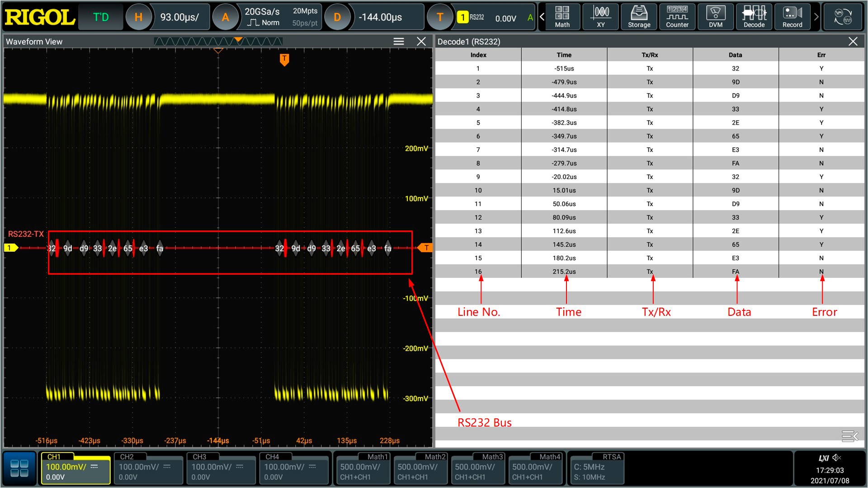Open the Storage menu icon
Viewport: 868px width, 488px height.
tap(639, 17)
